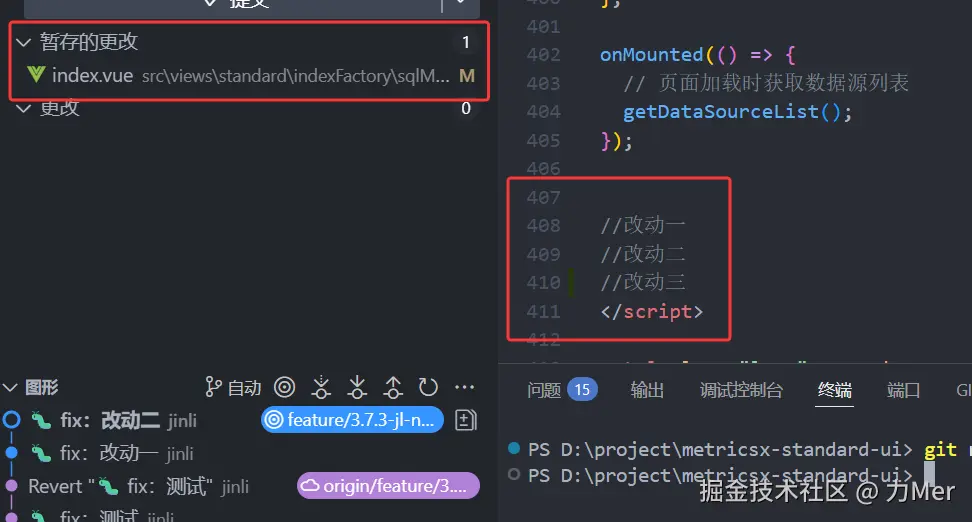Fetch from remote in graph toolbar
972x522 pixels.
[320, 387]
